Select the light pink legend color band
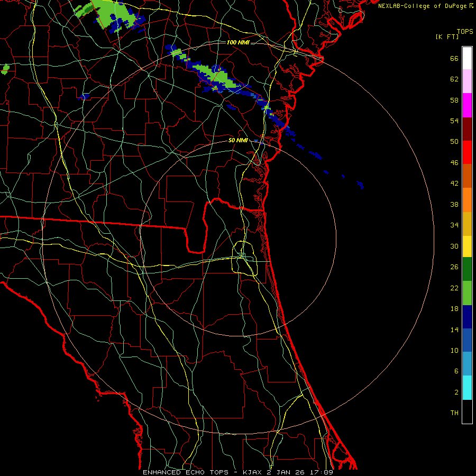Screen dimensions: 476x476 pos(467,81)
